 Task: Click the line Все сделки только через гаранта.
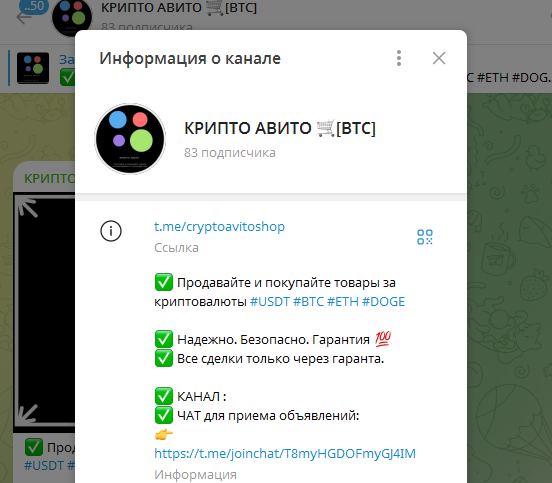(280, 359)
